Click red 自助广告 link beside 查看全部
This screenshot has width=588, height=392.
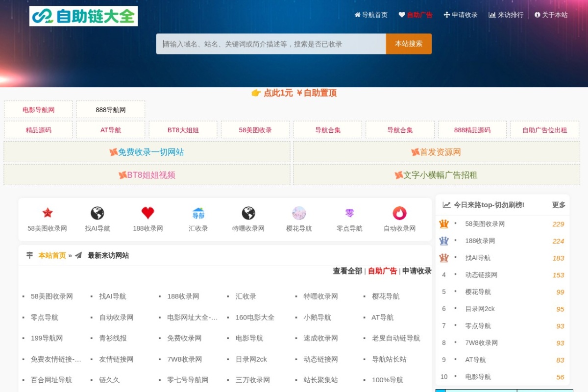383,271
